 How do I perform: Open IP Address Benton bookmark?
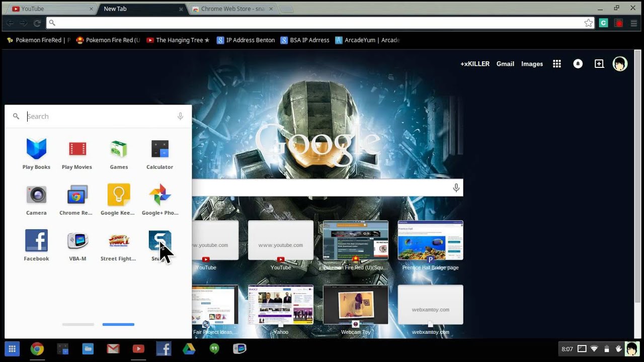[246, 40]
